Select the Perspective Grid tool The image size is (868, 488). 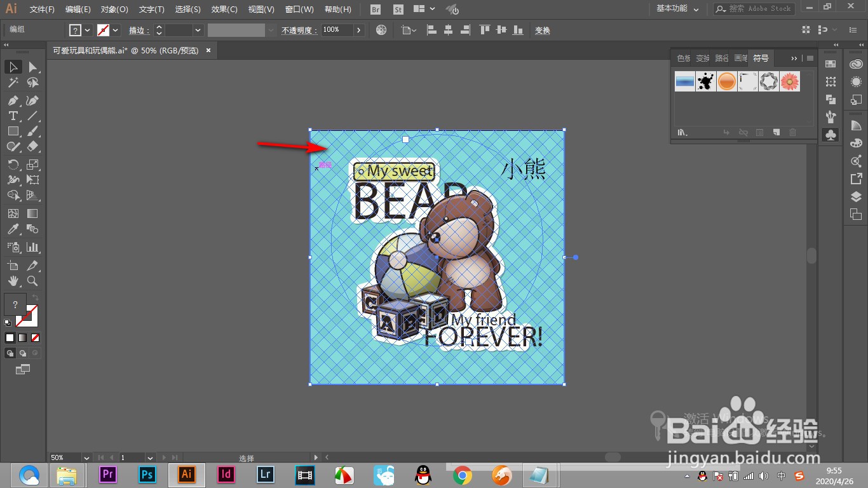[32, 196]
